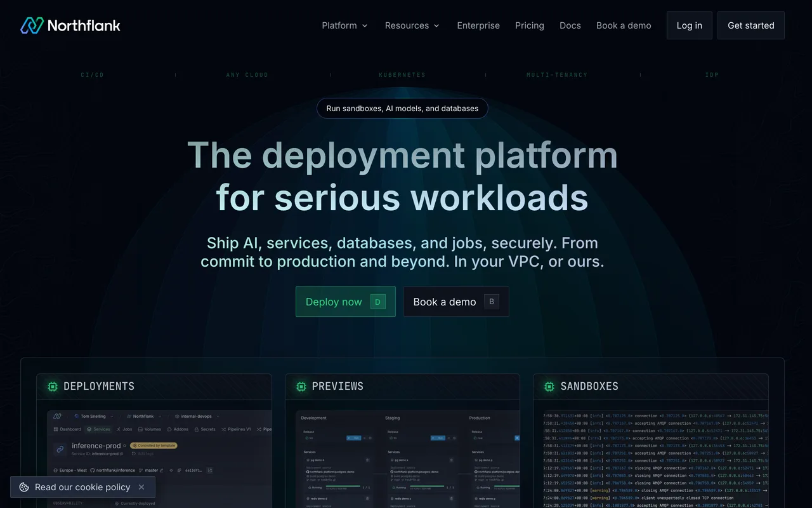Click the Europe - West region label
Image resolution: width=812 pixels, height=508 pixels.
70,470
